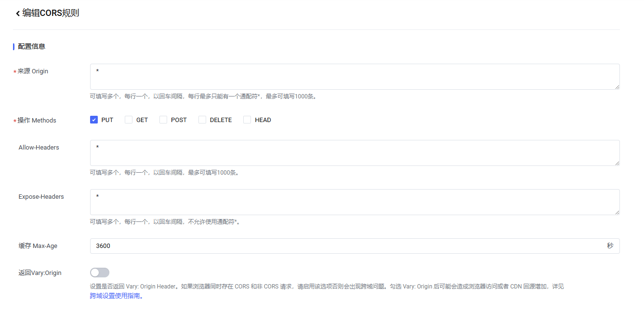
Task: Click the 秒 unit suffix in Max-Age field
Action: click(610, 246)
